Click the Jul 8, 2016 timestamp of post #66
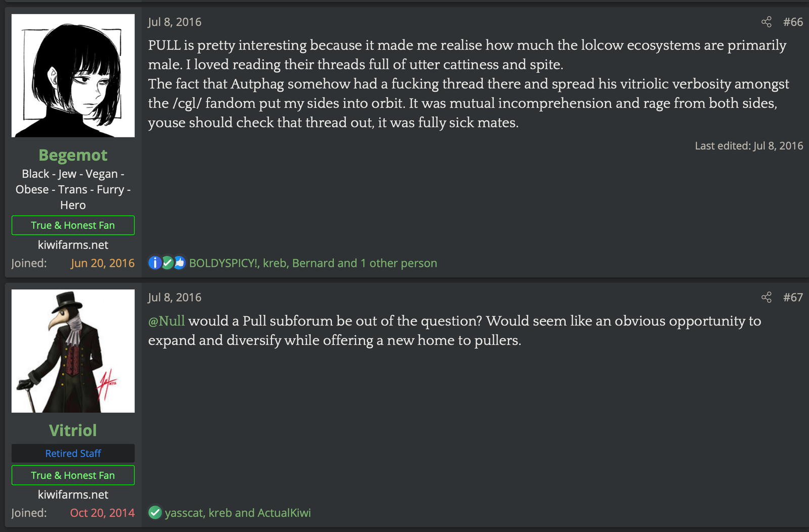Image resolution: width=809 pixels, height=532 pixels. [x=174, y=22]
